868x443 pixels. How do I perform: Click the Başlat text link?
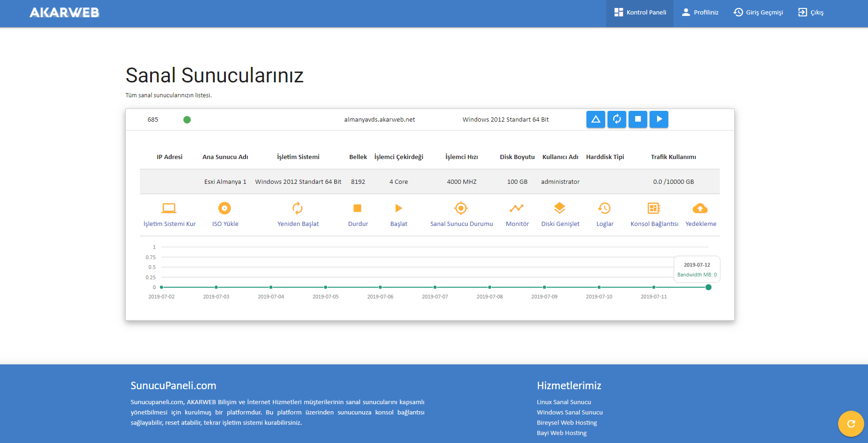coord(399,224)
